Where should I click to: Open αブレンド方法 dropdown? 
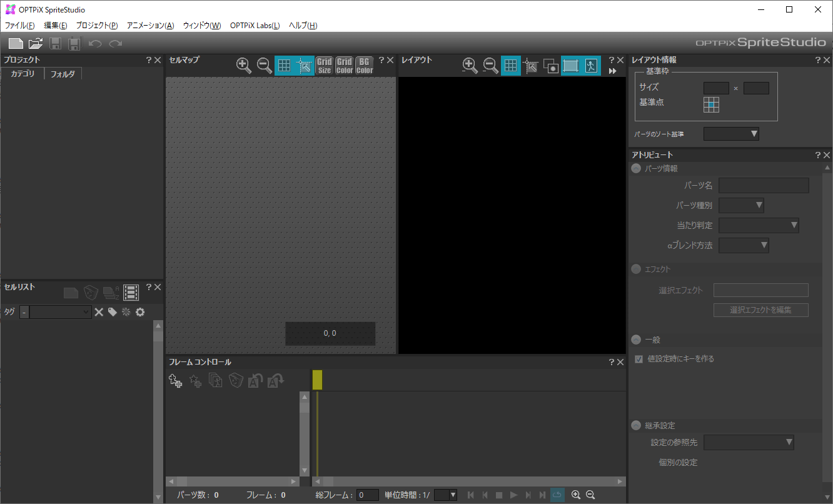click(x=744, y=245)
